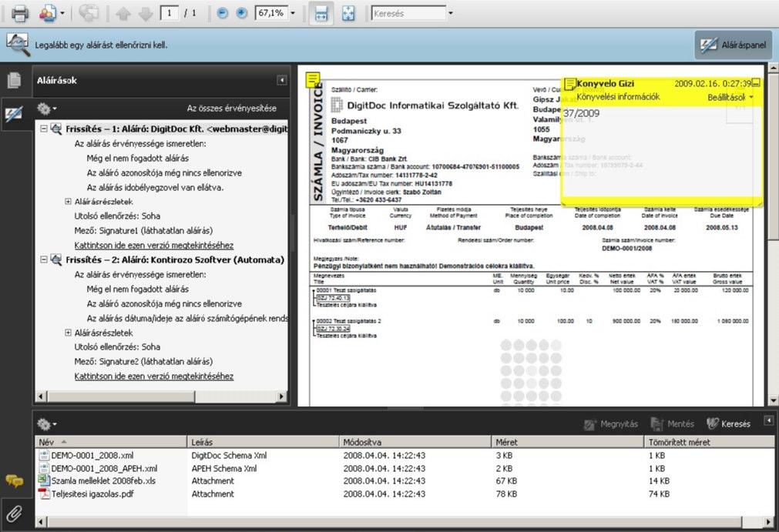Select the fit-width scrolling view icon
This screenshot has height=532, width=779.
click(321, 13)
